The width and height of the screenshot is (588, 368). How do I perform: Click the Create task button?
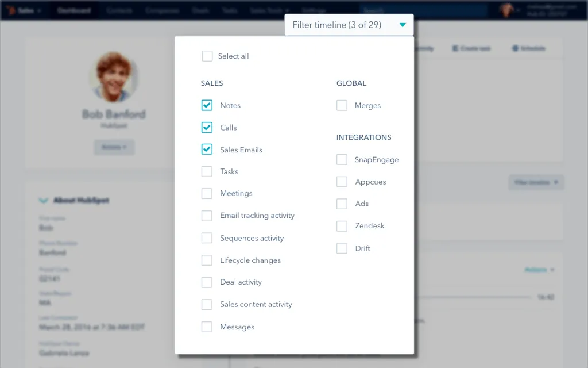[471, 48]
